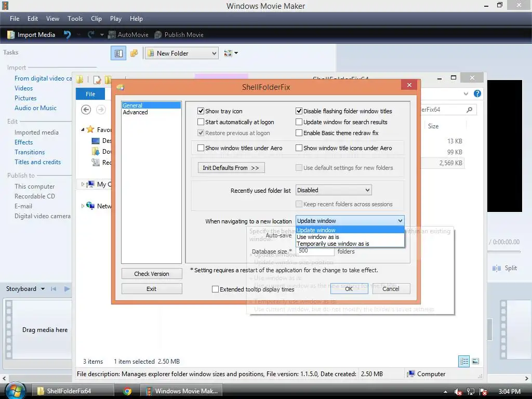
Task: Switch to ShellFolderFix64 taskbar window
Action: [73, 391]
